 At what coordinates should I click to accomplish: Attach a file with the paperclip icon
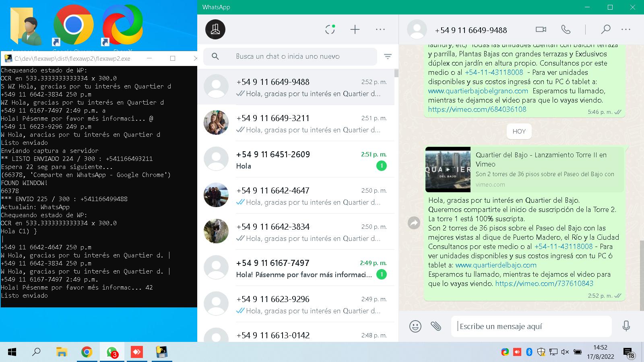tap(436, 326)
